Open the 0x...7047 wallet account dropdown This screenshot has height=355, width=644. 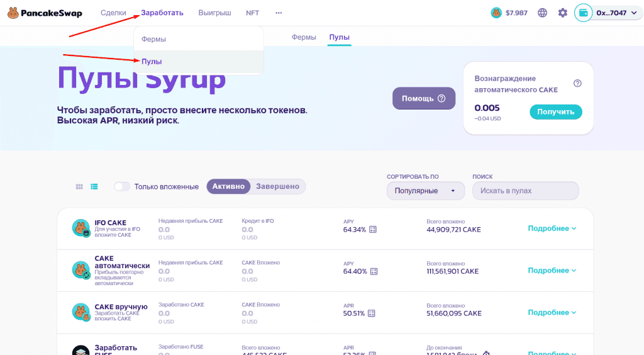point(616,13)
